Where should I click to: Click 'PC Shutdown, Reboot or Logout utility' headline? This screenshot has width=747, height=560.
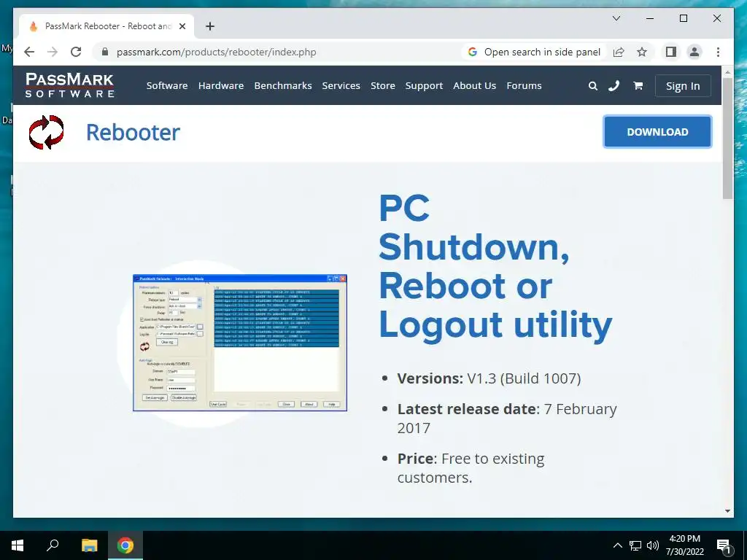pyautogui.click(x=495, y=267)
